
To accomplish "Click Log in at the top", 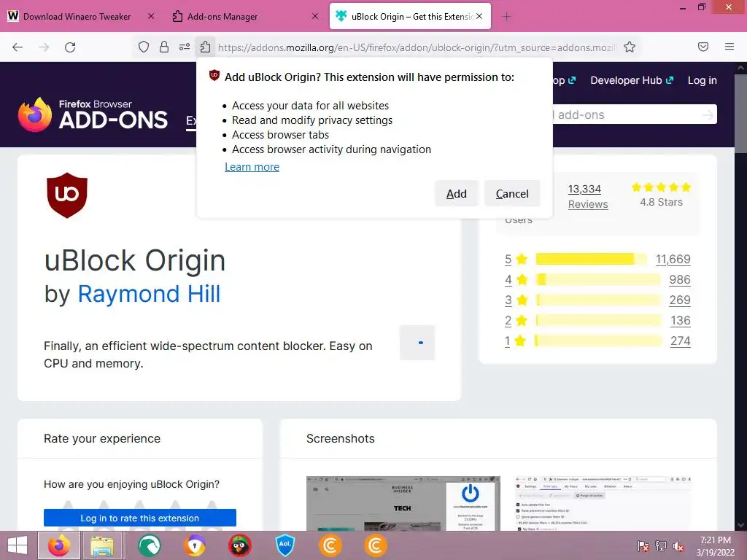I will pos(703,80).
